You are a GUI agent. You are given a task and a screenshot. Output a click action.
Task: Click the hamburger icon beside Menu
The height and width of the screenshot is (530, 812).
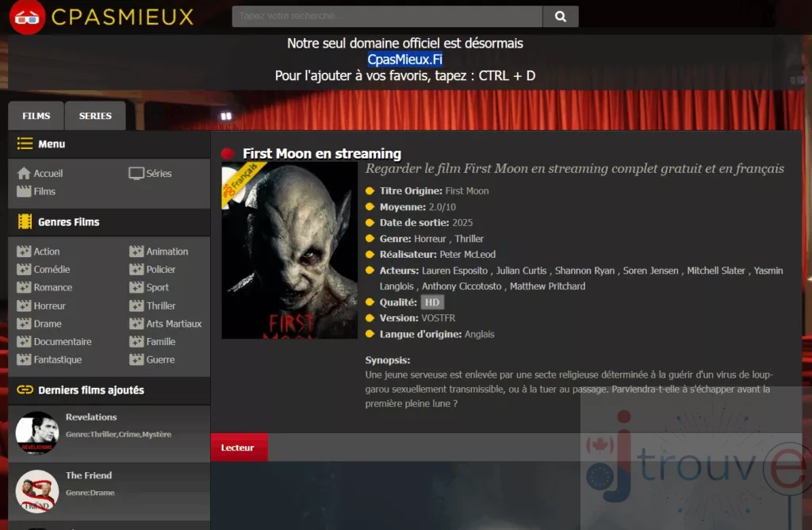[x=24, y=144]
